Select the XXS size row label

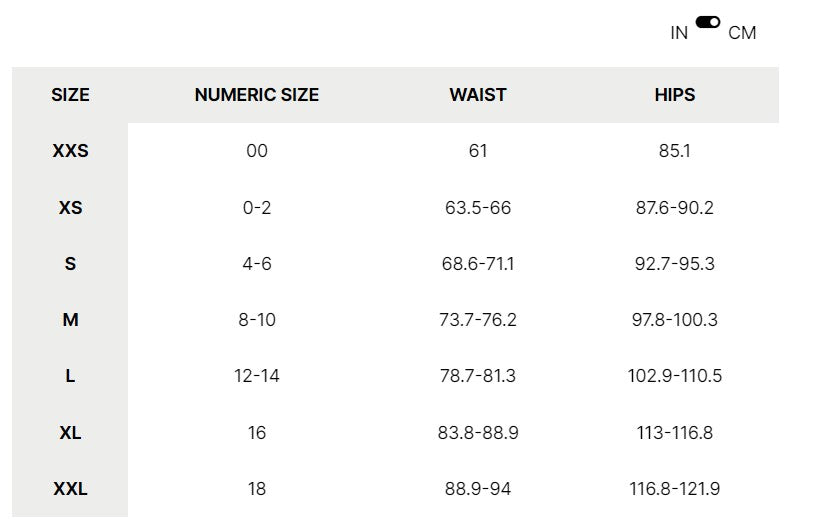tap(70, 151)
